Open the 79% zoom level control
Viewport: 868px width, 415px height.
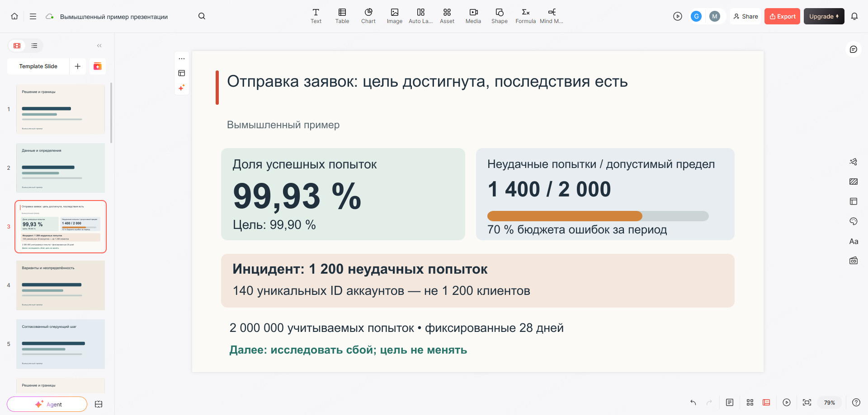point(829,402)
